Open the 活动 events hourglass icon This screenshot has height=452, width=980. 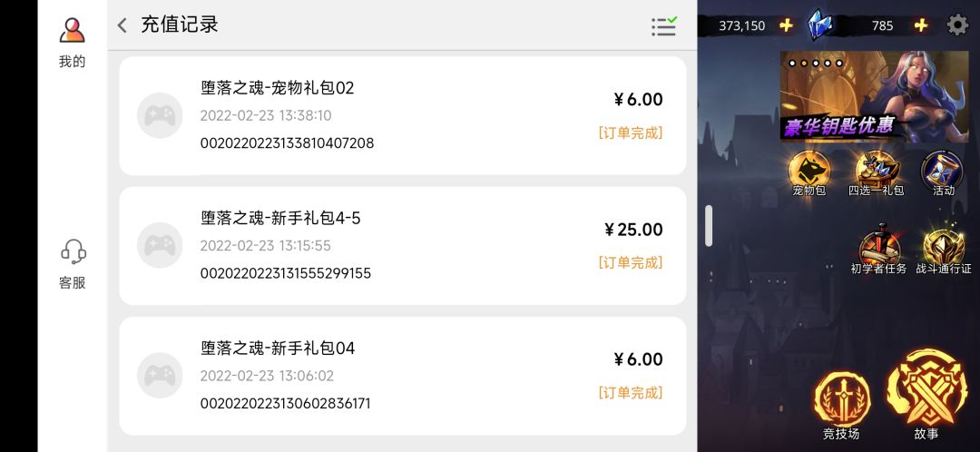(943, 173)
